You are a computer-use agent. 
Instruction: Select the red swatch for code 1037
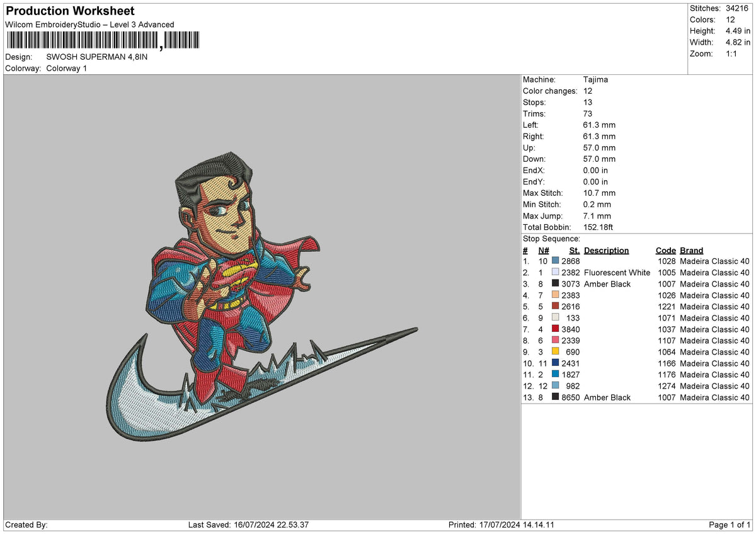[555, 329]
